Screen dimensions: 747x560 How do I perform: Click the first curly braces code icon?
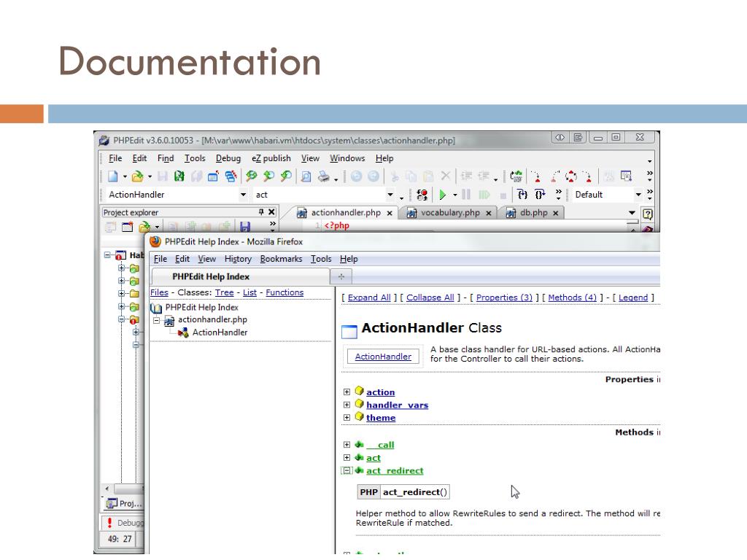522,195
